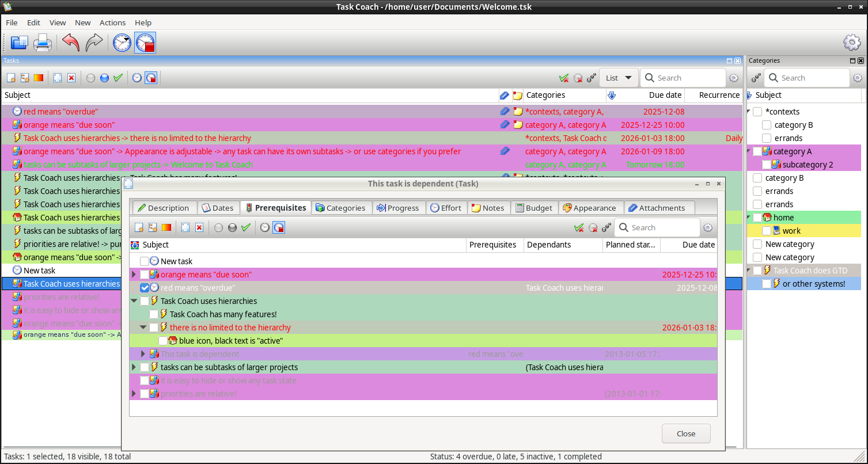Check the 'New task' prerequisite checkbox in dialog
Screen dimensions: 868x464
pyautogui.click(x=145, y=261)
